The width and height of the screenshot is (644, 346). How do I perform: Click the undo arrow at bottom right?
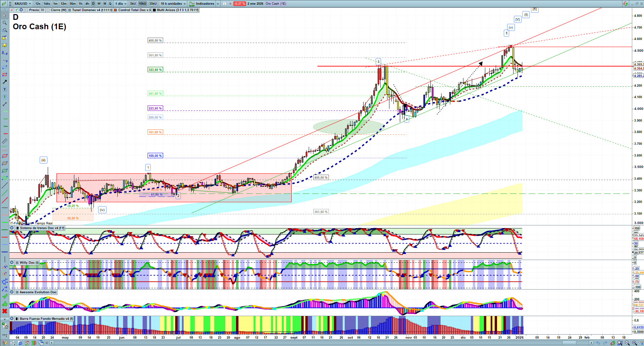tap(598, 343)
